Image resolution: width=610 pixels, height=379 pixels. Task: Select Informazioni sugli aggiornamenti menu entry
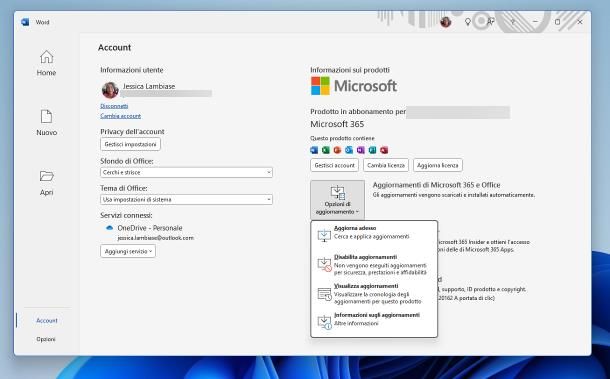(x=374, y=321)
